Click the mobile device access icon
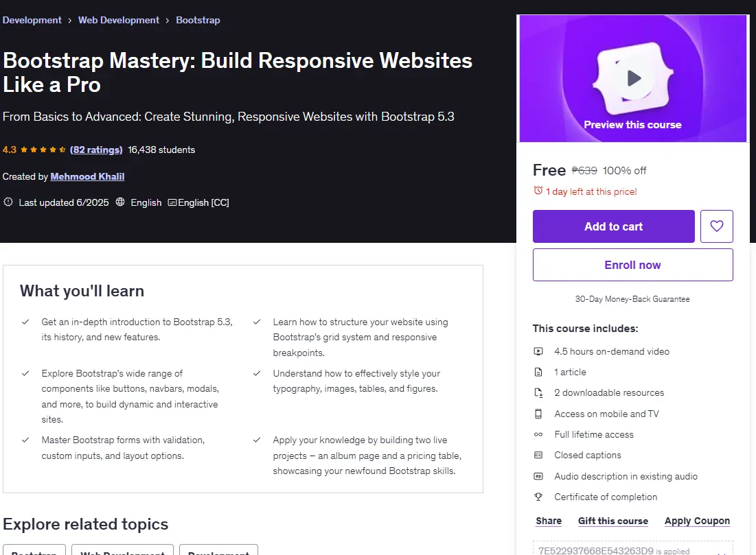This screenshot has height=555, width=756. point(538,414)
